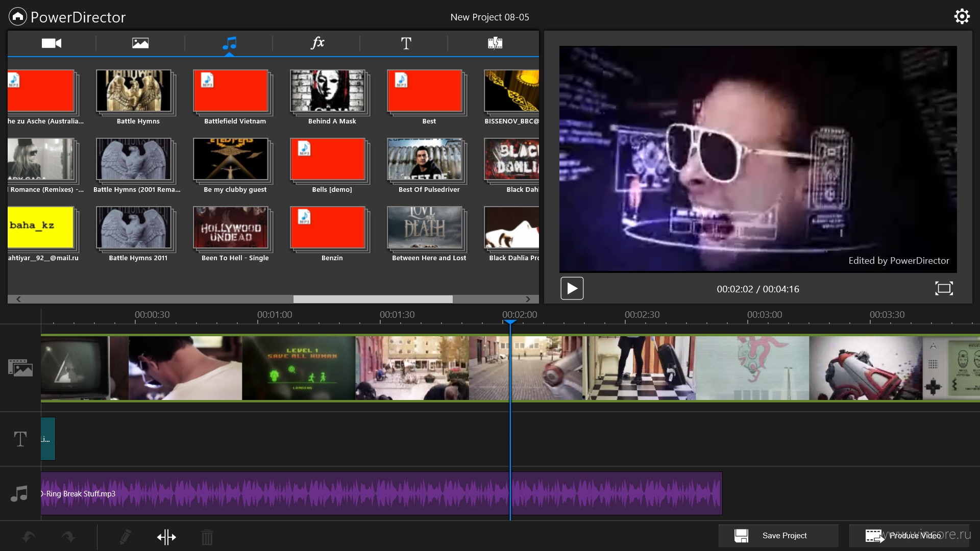Image resolution: width=980 pixels, height=551 pixels.
Task: Select the checkered floor video clip
Action: point(639,368)
